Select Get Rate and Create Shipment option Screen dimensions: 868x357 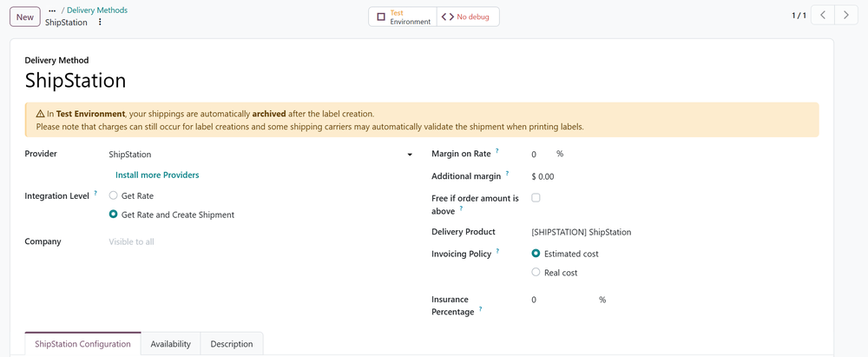coord(114,215)
